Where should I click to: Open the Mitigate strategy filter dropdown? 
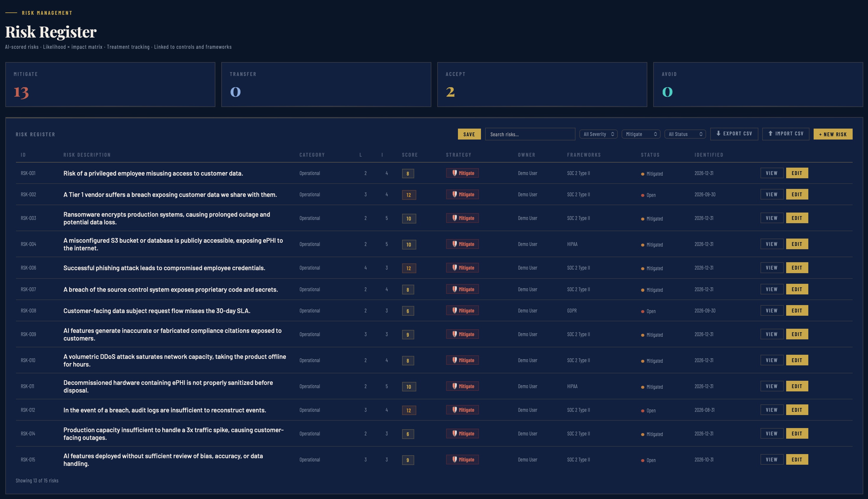click(641, 134)
